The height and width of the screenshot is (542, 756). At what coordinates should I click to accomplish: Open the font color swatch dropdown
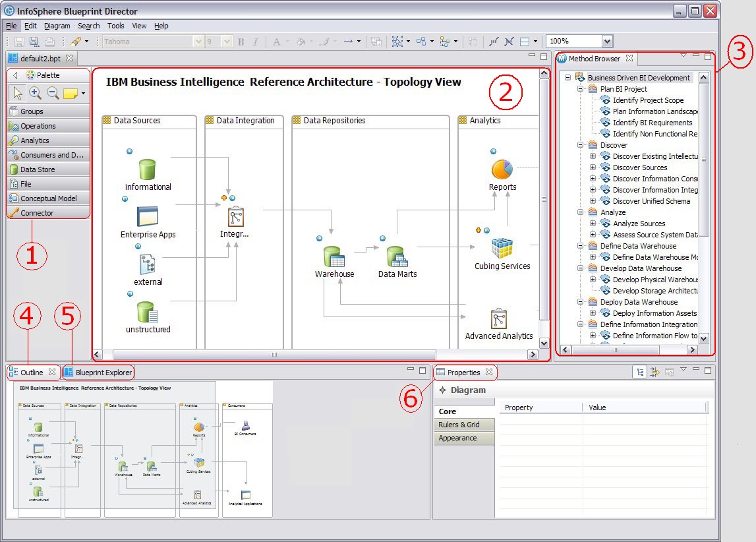tap(287, 41)
